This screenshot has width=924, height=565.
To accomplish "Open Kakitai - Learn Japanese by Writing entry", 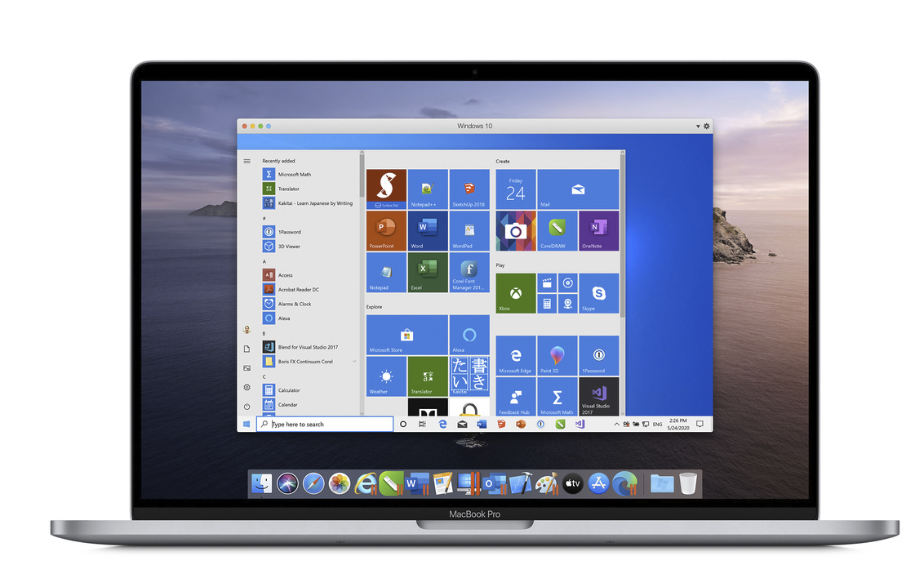I will [309, 203].
